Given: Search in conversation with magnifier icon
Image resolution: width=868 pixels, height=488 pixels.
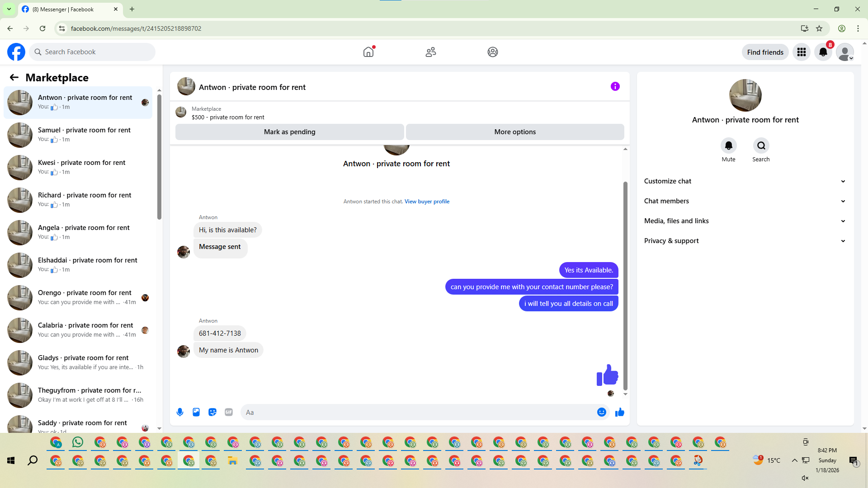Looking at the screenshot, I should click(x=761, y=145).
